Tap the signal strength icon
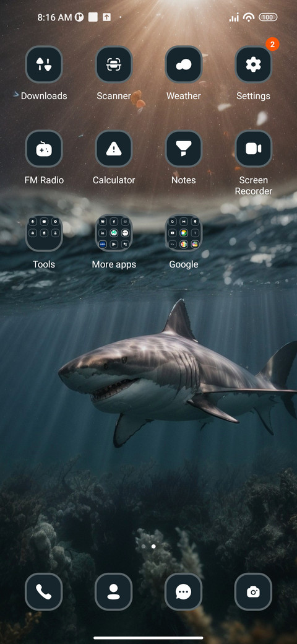Image resolution: width=297 pixels, height=644 pixels. point(234,17)
